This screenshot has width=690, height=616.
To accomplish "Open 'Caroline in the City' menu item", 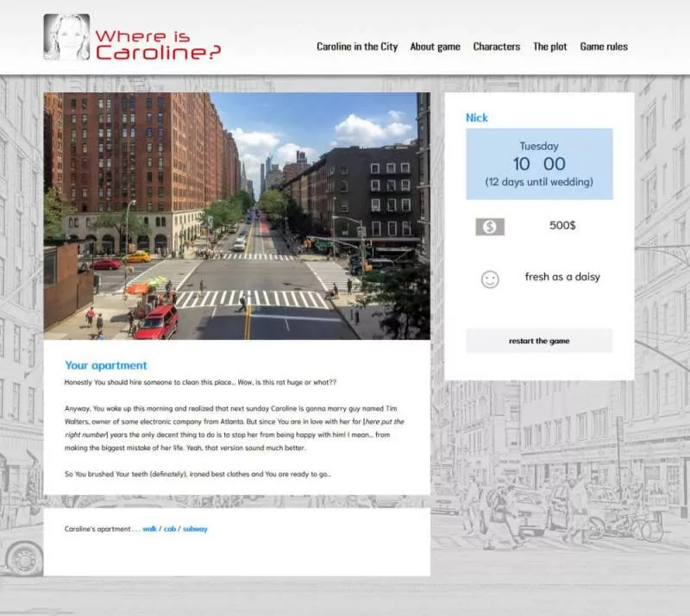I will coord(357,47).
